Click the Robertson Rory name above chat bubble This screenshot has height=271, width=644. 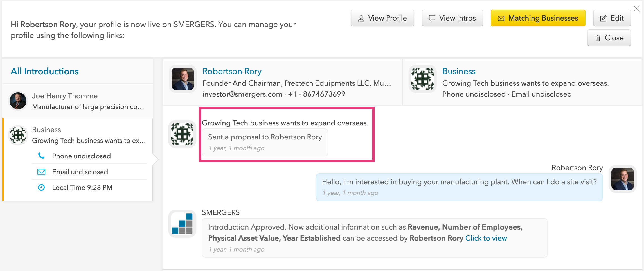point(577,168)
